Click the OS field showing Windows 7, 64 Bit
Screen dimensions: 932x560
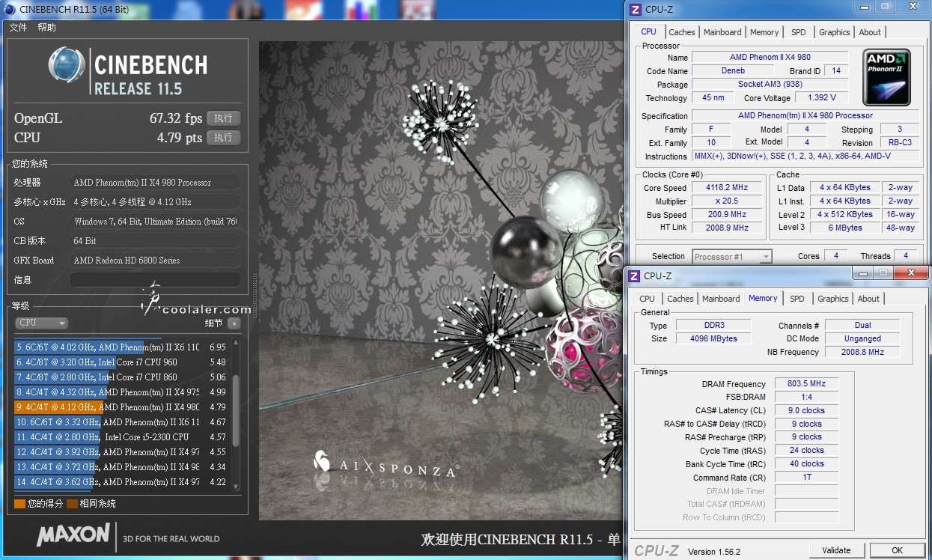click(x=155, y=222)
